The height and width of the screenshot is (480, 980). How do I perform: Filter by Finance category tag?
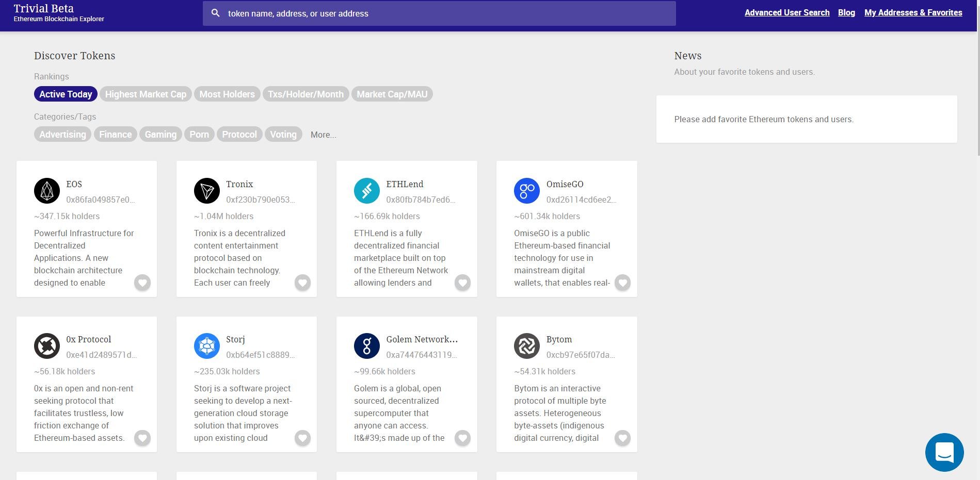tap(116, 134)
